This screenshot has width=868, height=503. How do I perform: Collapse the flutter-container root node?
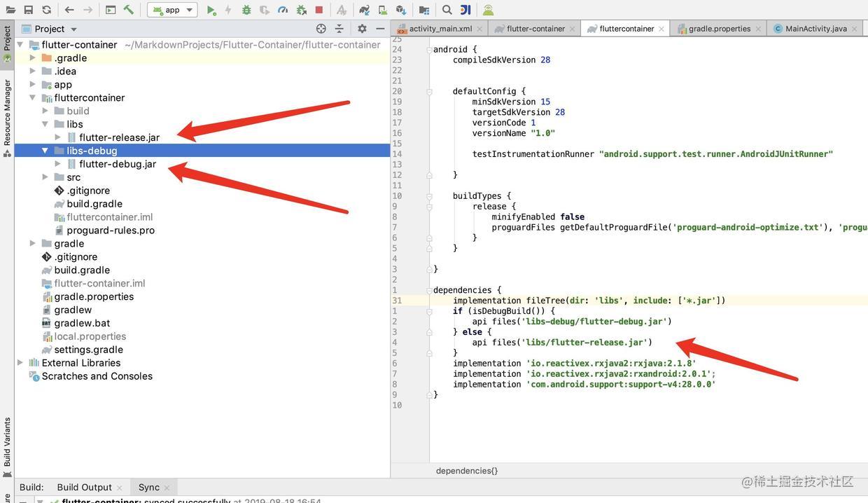click(x=20, y=45)
